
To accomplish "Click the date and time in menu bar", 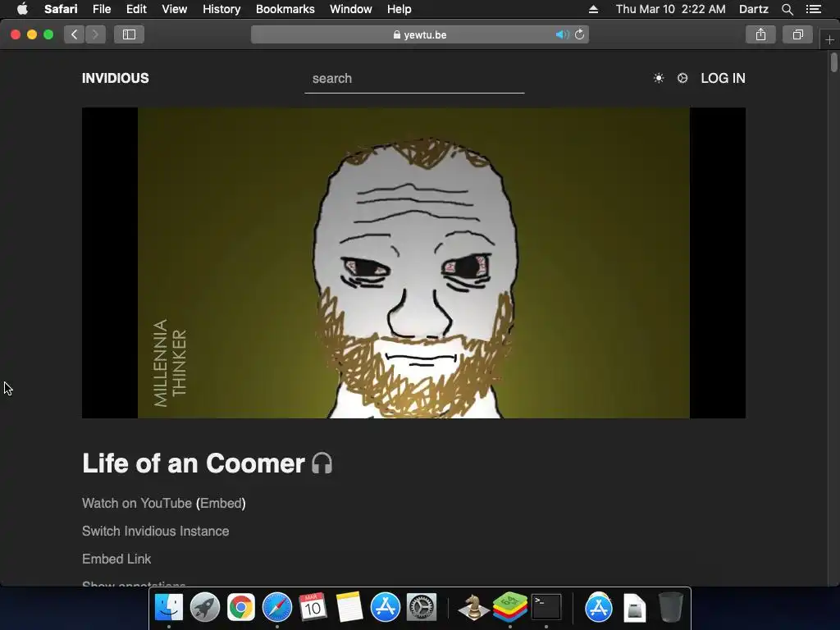I will [671, 9].
